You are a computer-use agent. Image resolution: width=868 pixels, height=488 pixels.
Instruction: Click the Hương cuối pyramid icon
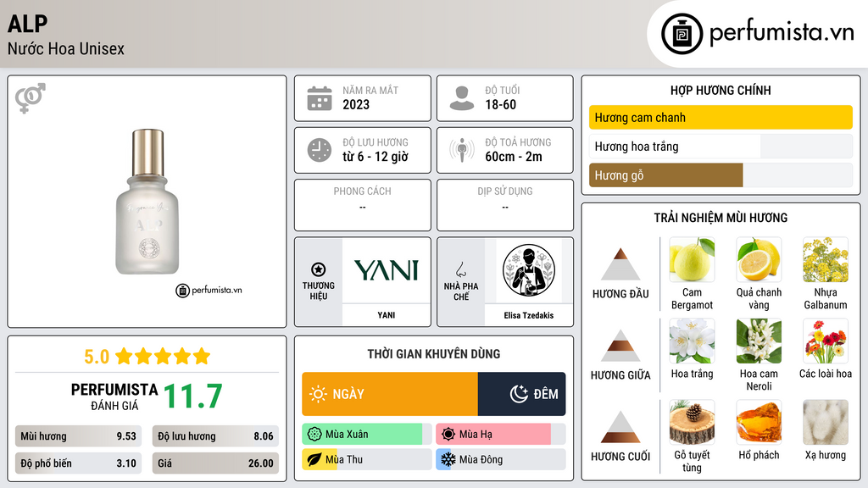[x=620, y=427]
